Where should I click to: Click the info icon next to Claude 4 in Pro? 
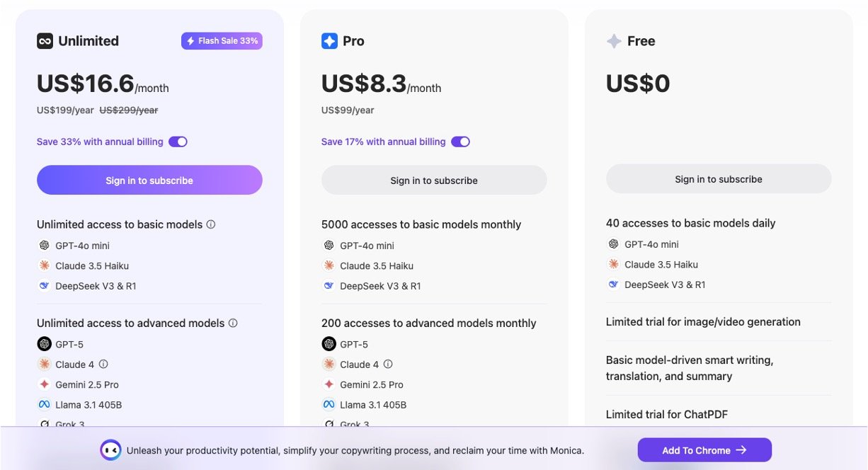point(388,364)
